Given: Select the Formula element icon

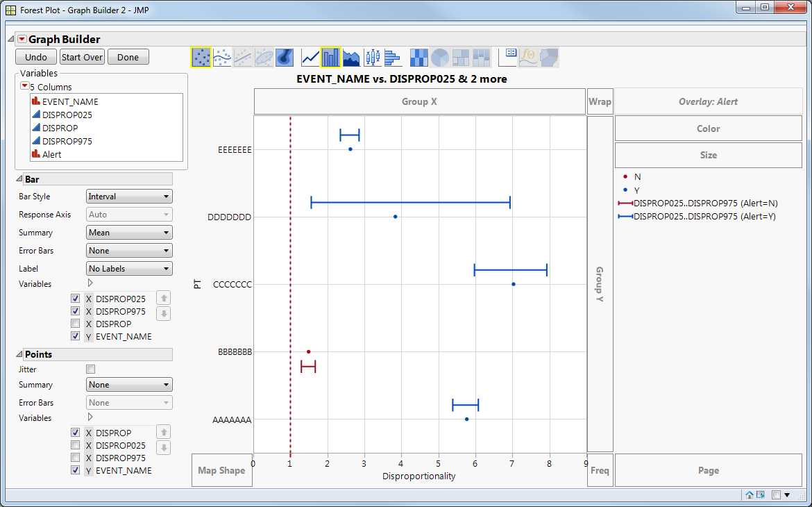Looking at the screenshot, I should tap(527, 57).
